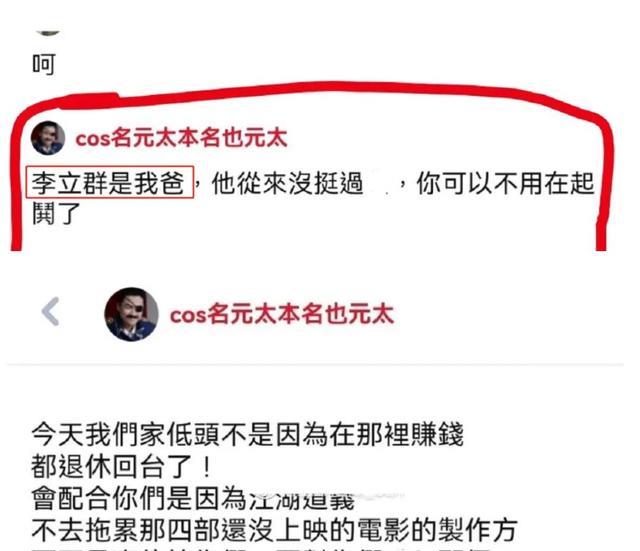Open the small commenter avatar in the reply
This screenshot has height=551, width=640.
tap(48, 138)
